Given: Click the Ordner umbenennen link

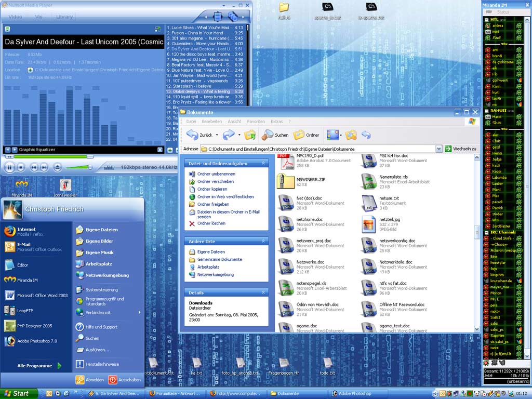Looking at the screenshot, I should [216, 174].
